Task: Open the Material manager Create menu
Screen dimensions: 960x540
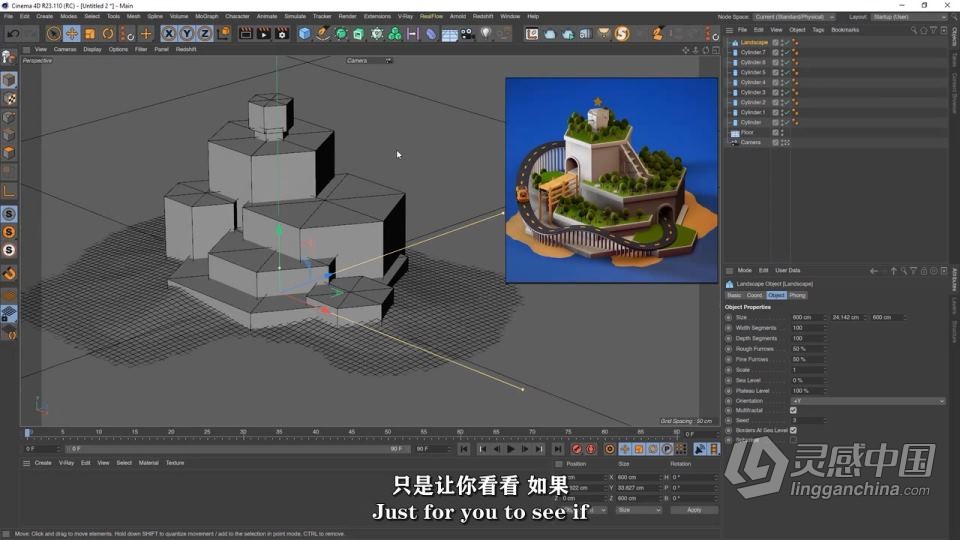Action: click(43, 463)
